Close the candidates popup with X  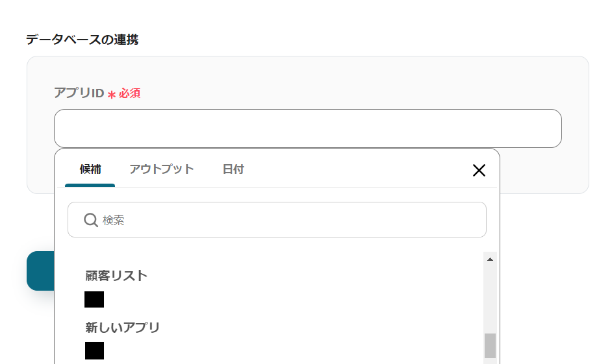pos(479,171)
